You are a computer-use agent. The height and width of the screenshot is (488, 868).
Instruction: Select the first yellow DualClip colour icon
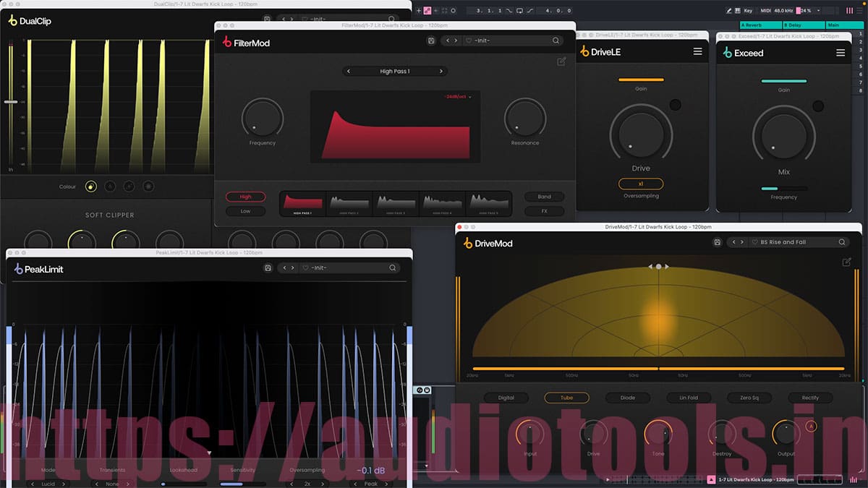click(x=91, y=187)
